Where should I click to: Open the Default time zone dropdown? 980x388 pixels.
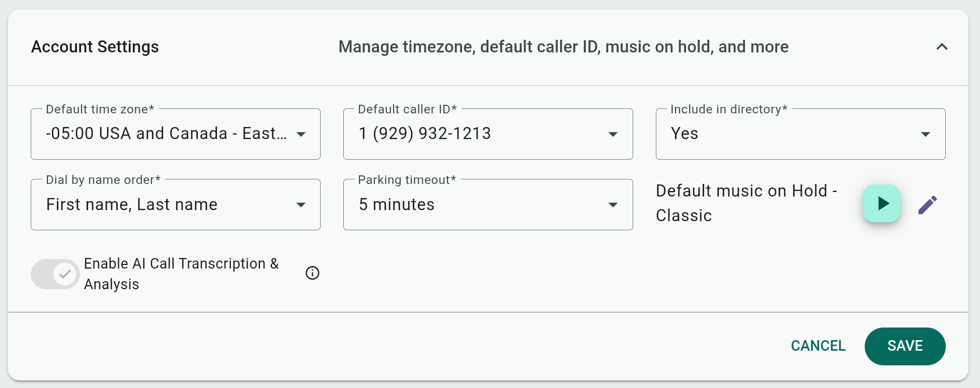click(x=166, y=134)
